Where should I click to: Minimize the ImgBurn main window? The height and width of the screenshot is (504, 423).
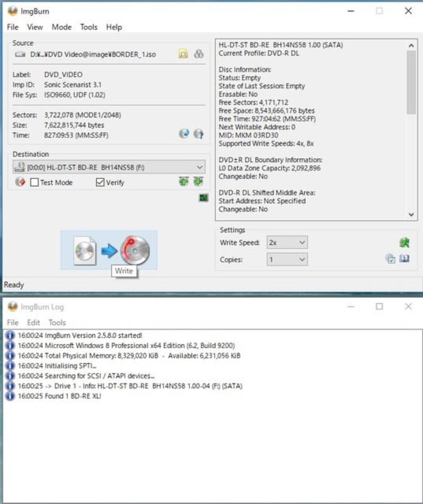pyautogui.click(x=351, y=11)
